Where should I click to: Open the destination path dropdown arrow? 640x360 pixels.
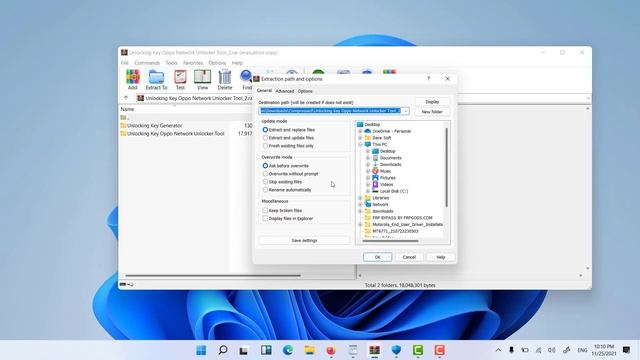coord(405,111)
